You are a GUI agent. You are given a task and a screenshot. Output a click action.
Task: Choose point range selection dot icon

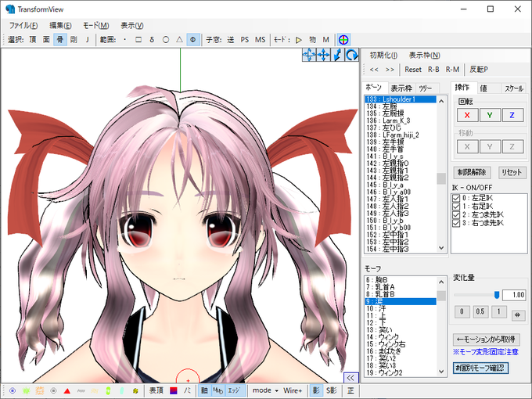coord(125,40)
